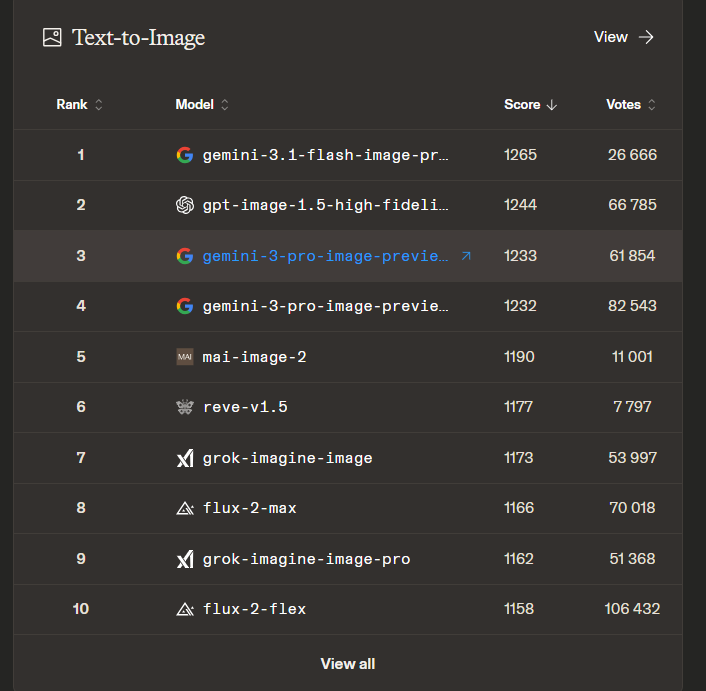Screen dimensions: 706x691
Task: Click the xAI logo beside grok-imagine-image
Action: 184,458
